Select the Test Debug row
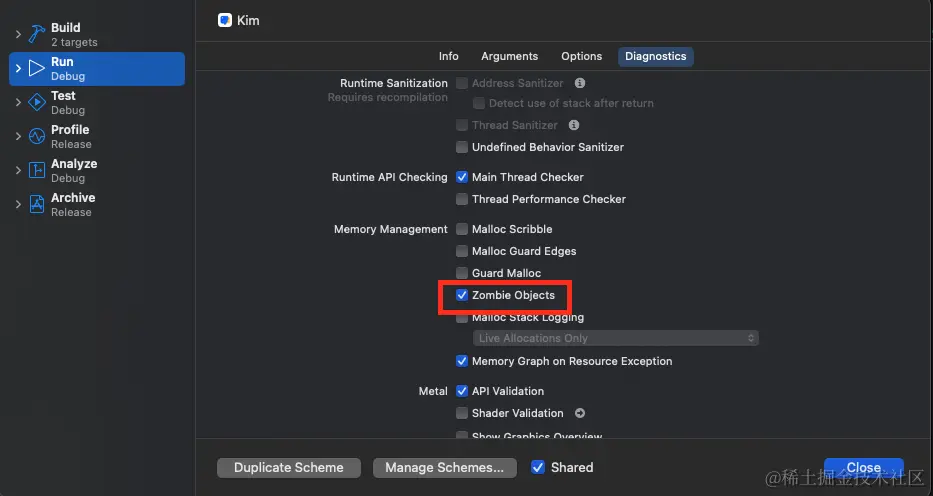The image size is (933, 496). [x=97, y=102]
